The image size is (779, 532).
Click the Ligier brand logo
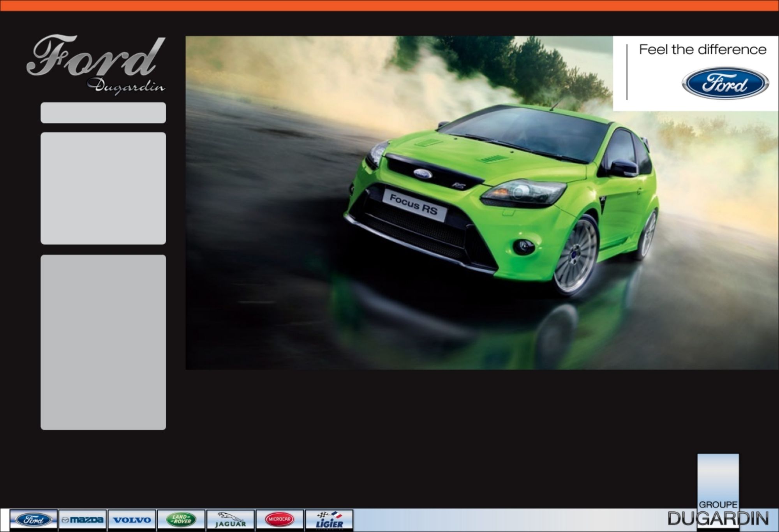[x=329, y=520]
